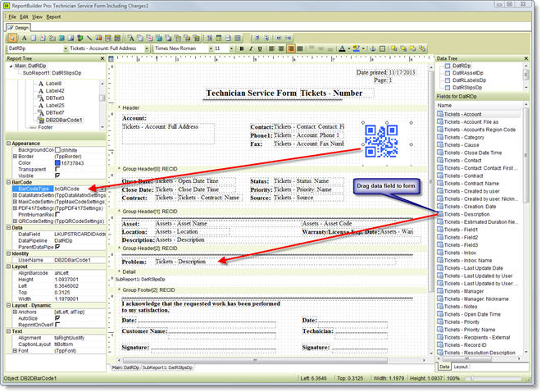Image resolution: width=541 pixels, height=392 pixels.
Task: Open the DatRDp data pipeline dropdown
Action: [64, 49]
